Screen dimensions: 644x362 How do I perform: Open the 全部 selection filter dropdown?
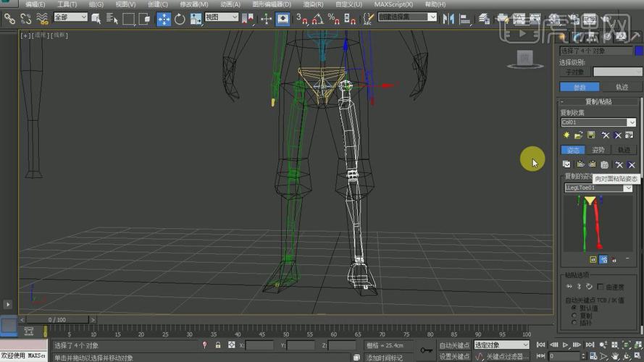(x=70, y=17)
